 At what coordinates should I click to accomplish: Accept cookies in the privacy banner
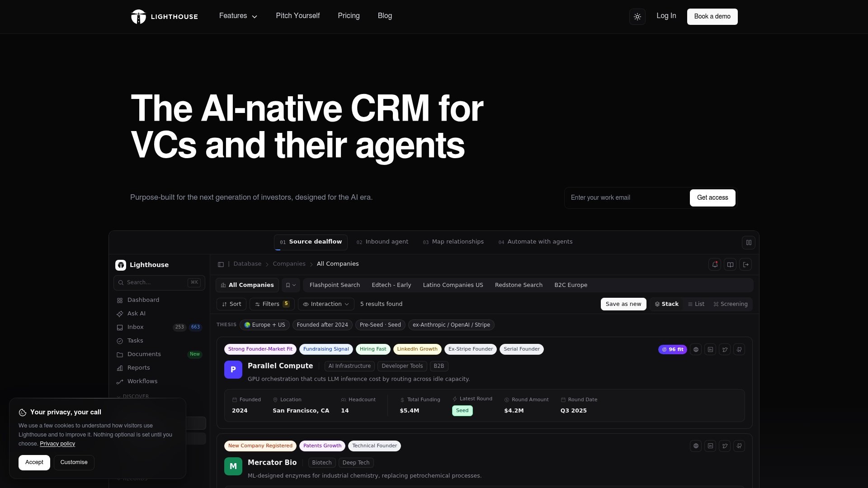[x=34, y=463]
